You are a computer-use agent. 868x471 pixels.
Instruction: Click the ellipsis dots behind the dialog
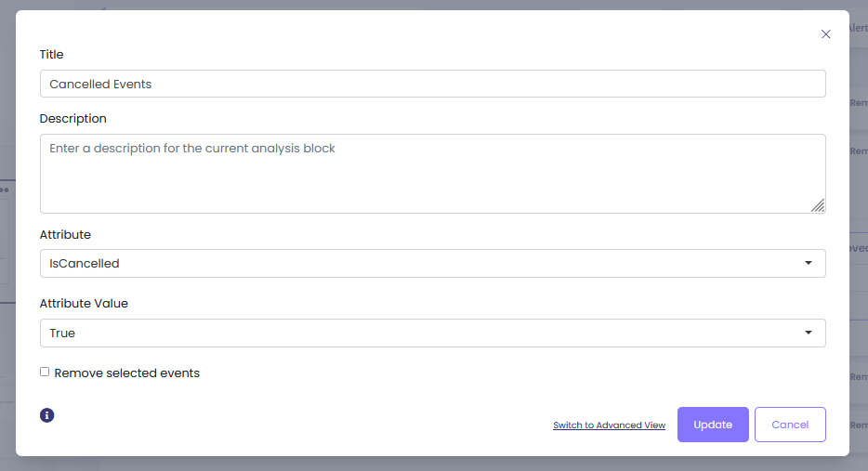click(5, 190)
